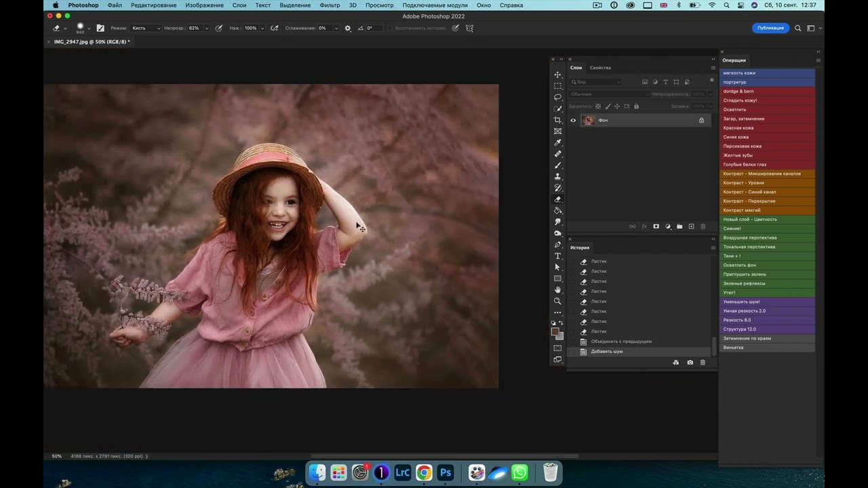
Task: Open the Фильтр menu
Action: [330, 5]
